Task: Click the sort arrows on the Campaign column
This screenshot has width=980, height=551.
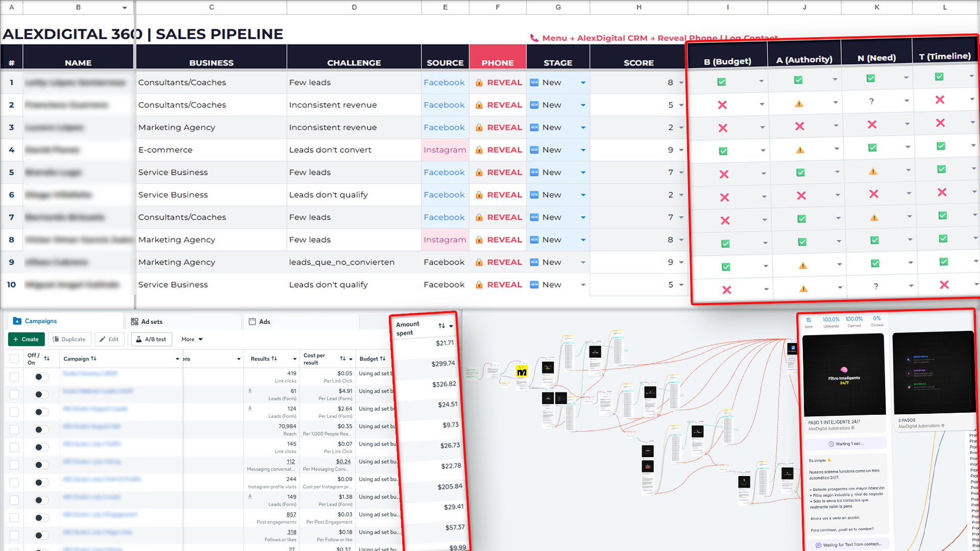Action: point(94,359)
